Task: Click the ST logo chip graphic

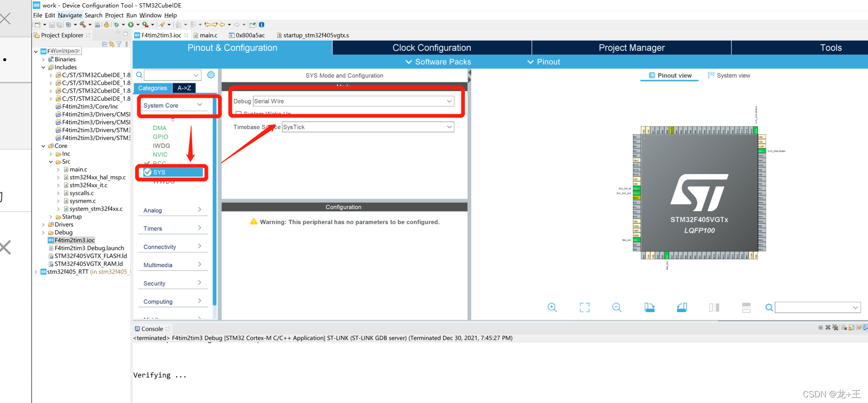Action: 699,192
